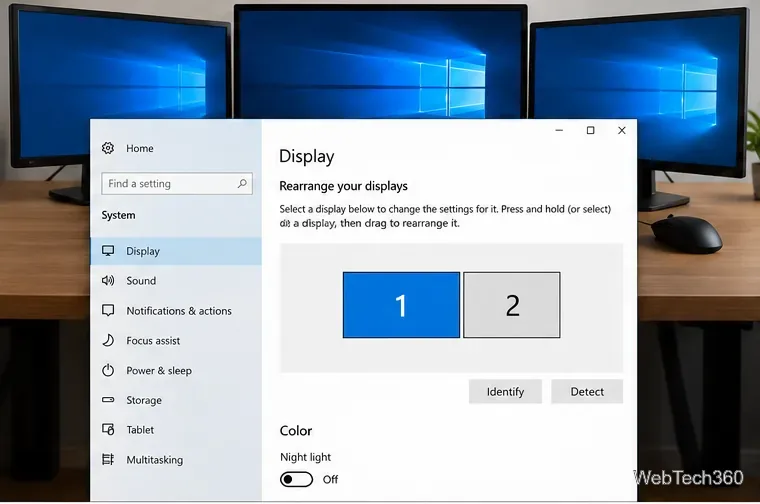Open the Display settings category
The image size is (760, 504).
176,251
